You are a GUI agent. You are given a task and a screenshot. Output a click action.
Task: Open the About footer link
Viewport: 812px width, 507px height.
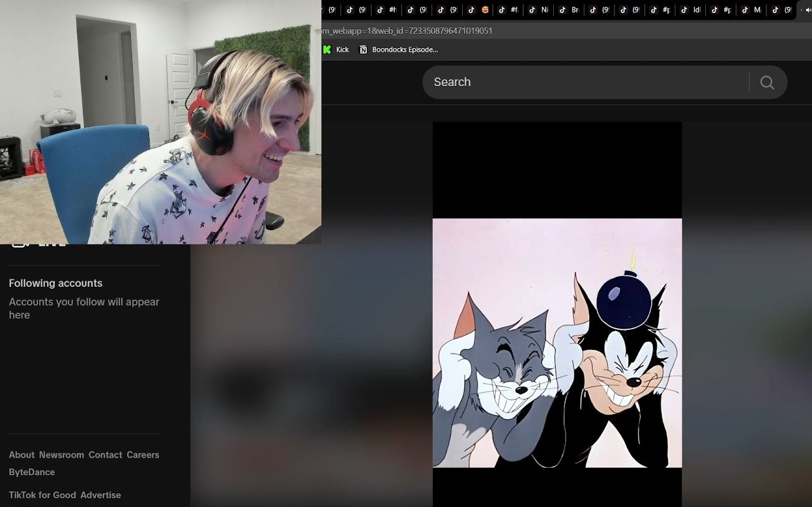pos(22,455)
